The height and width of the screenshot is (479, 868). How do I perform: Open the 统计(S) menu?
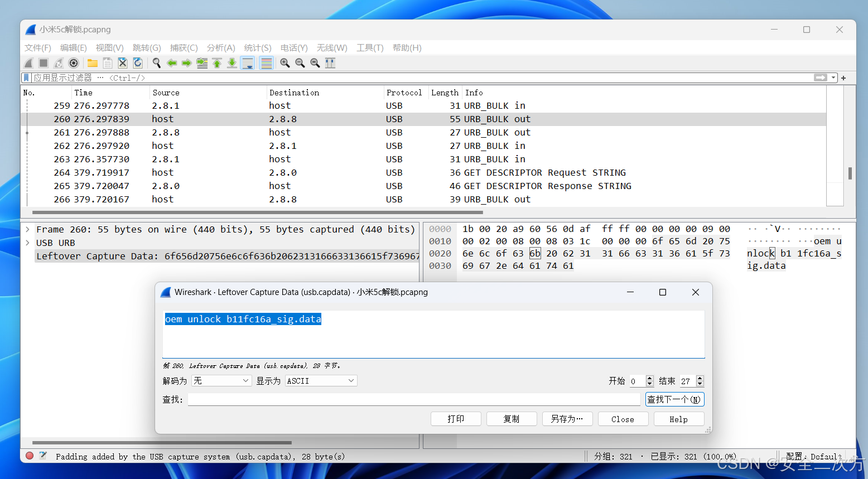258,48
